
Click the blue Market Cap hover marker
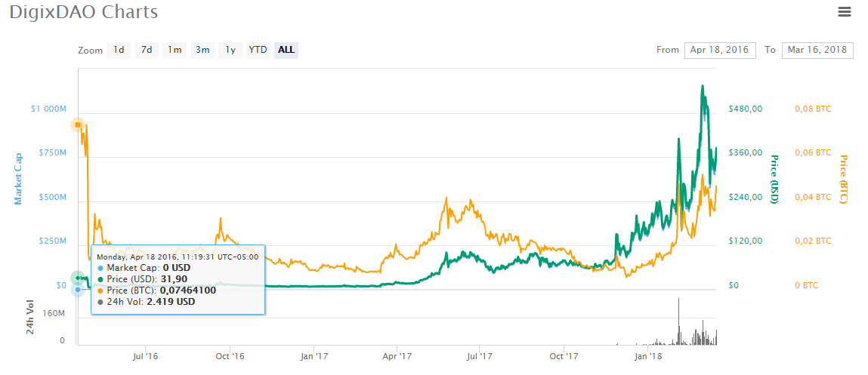77,289
